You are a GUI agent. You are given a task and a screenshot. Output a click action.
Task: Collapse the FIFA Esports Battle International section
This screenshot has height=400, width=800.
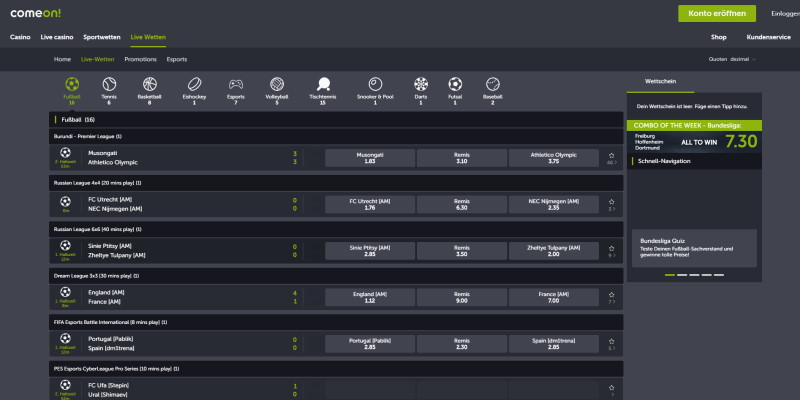coord(336,322)
